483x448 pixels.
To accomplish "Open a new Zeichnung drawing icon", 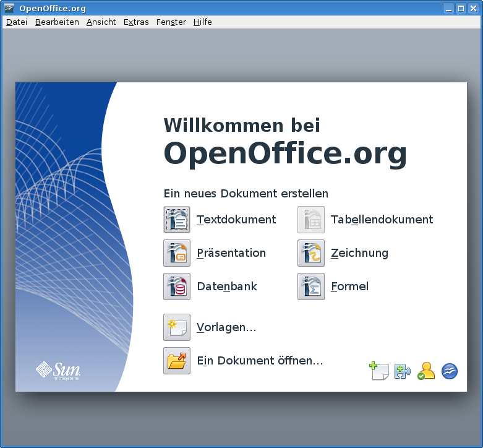I will (x=310, y=253).
